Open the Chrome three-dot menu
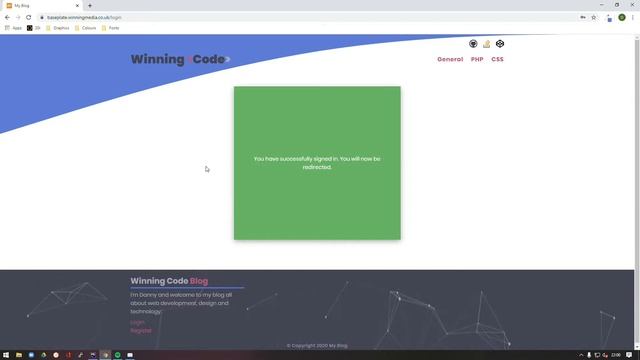The image size is (640, 360). 633,18
